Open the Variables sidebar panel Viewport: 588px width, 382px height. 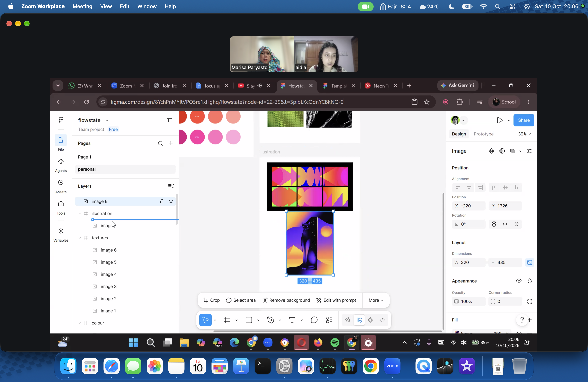61,235
